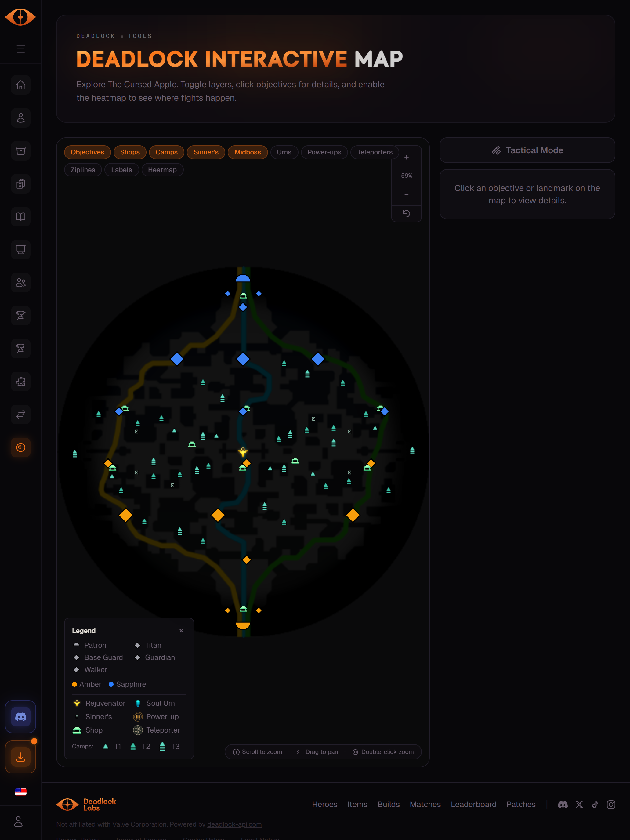Click the Rejuvenator midboss icon at the map center

[x=243, y=452]
